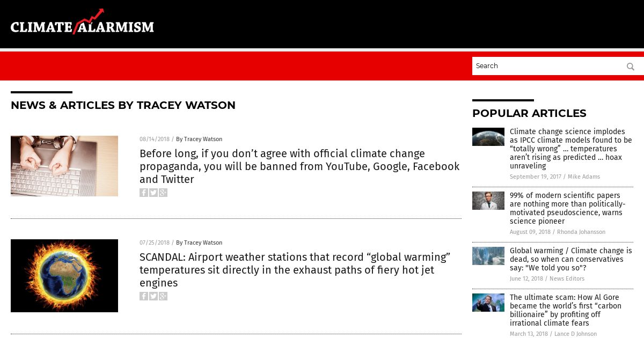This screenshot has width=644, height=338.
Task: Click the Climate Alarmism site logo
Action: coord(82,22)
